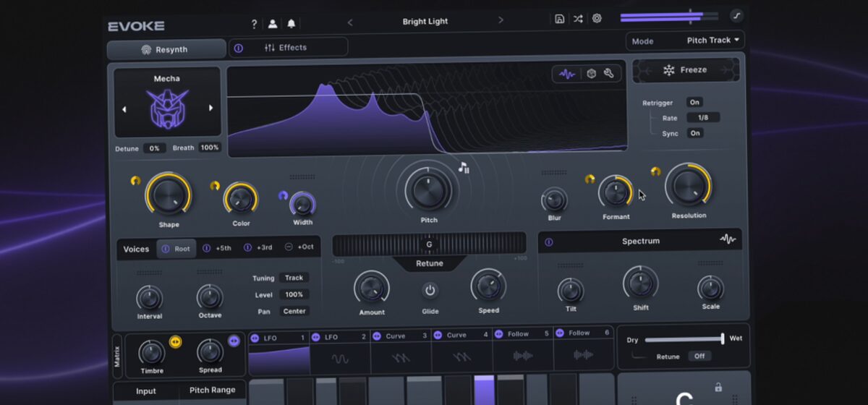The height and width of the screenshot is (405, 868).
Task: Click the Retune pitch strip showing G
Action: pyautogui.click(x=430, y=244)
